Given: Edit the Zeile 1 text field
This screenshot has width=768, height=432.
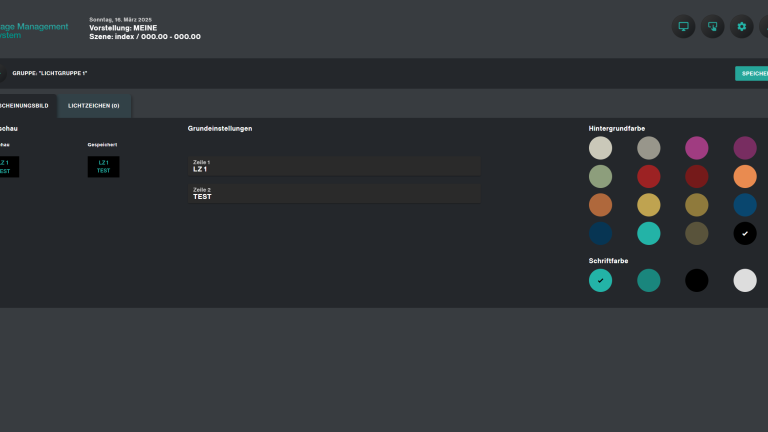Looking at the screenshot, I should [334, 166].
